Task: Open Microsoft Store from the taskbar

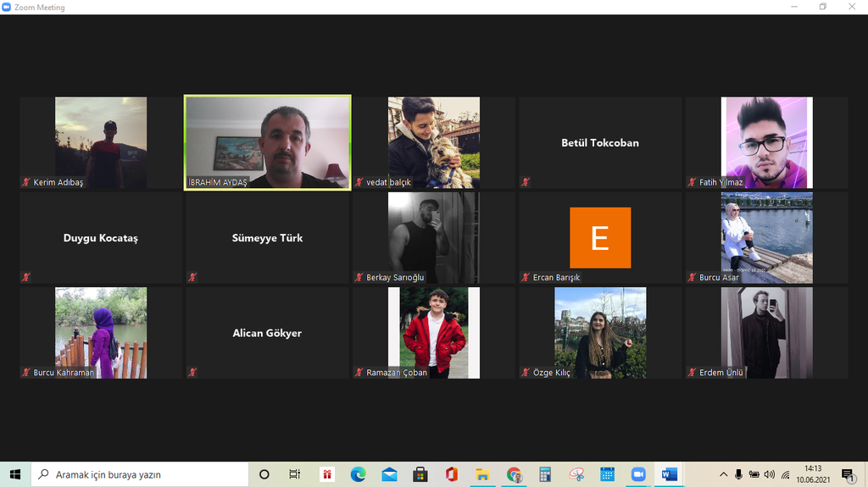Action: [x=420, y=474]
